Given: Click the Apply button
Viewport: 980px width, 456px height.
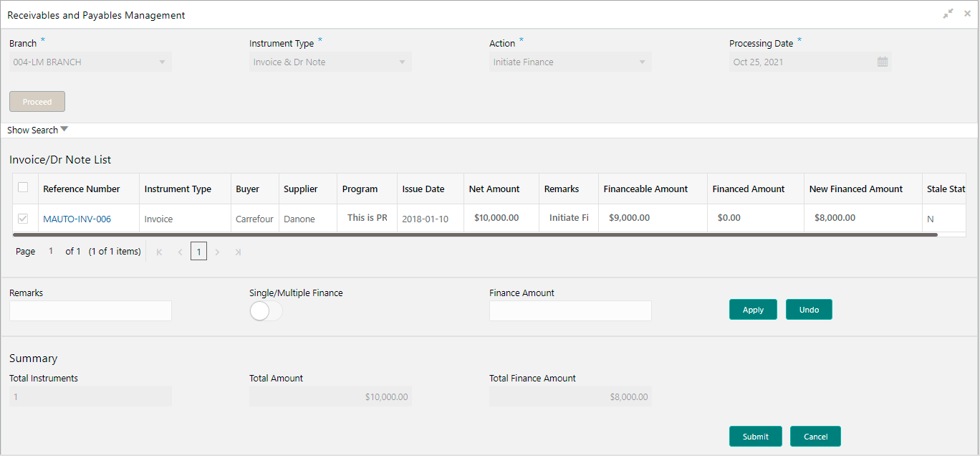Looking at the screenshot, I should [x=753, y=310].
